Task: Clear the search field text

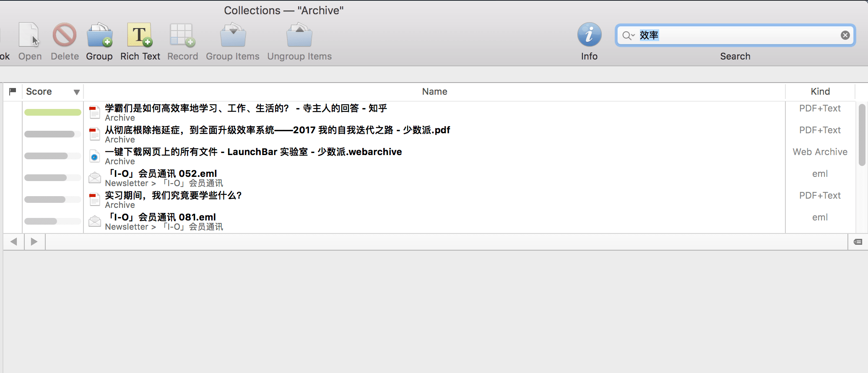Action: [845, 35]
